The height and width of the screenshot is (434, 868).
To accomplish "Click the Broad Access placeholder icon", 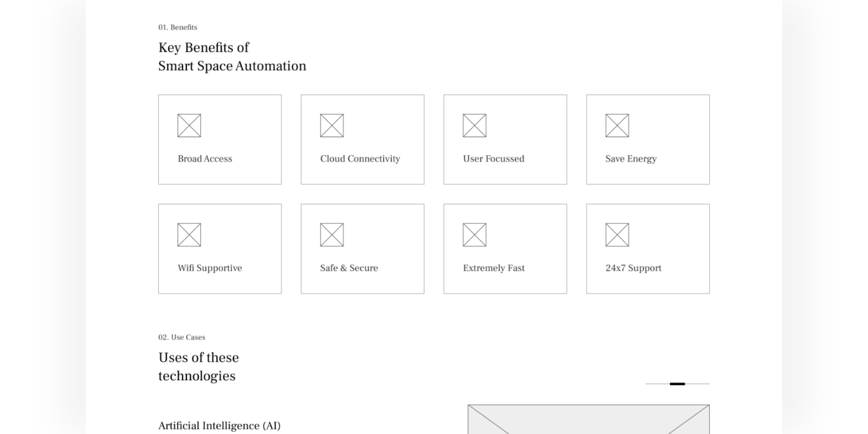I will (189, 125).
